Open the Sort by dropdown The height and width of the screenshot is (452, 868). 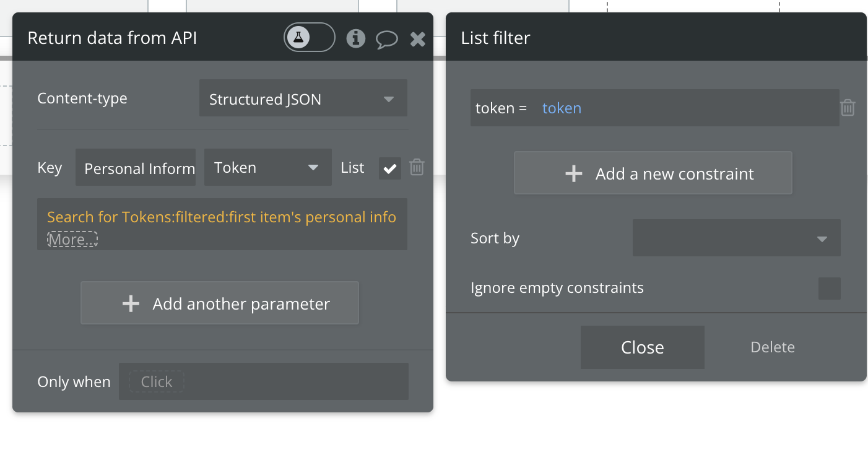point(736,238)
